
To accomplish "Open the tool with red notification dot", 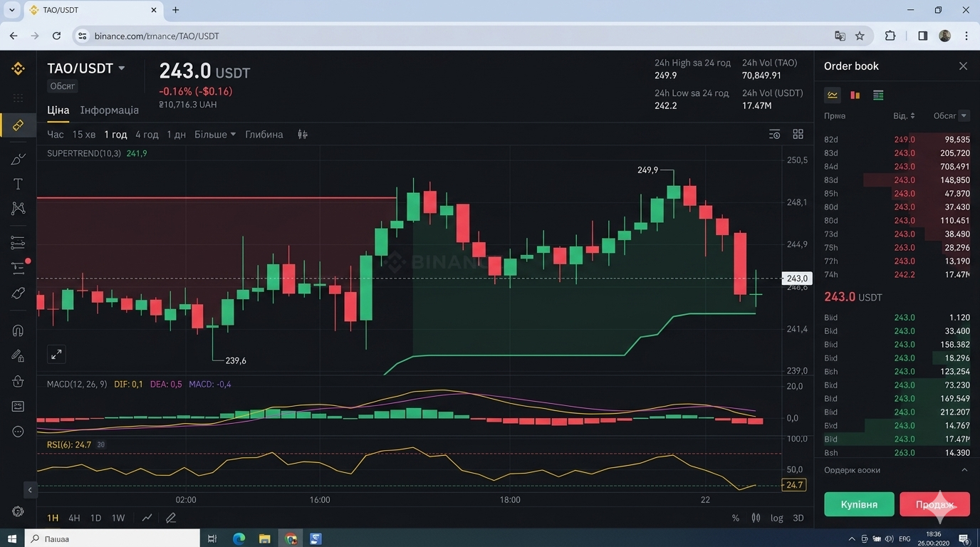I will point(19,267).
